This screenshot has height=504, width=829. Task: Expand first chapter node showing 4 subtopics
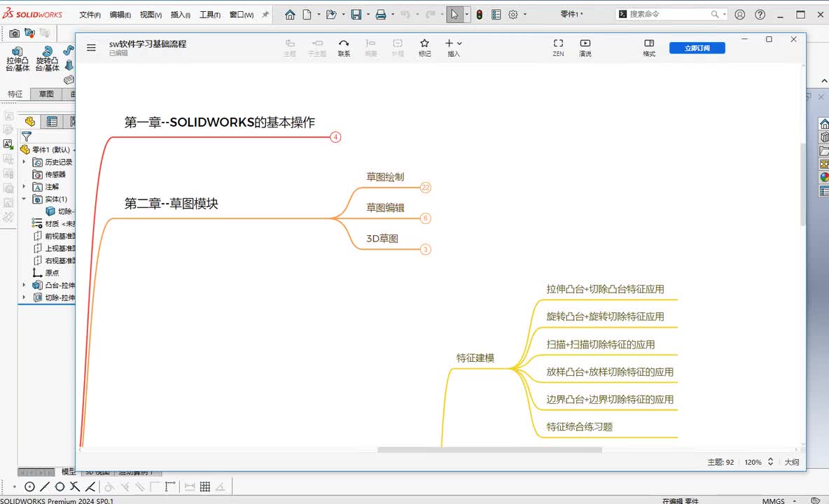click(x=335, y=137)
